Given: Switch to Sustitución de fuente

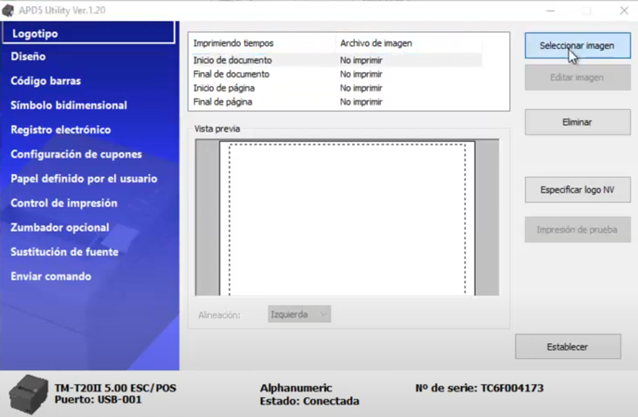Looking at the screenshot, I should click(64, 252).
